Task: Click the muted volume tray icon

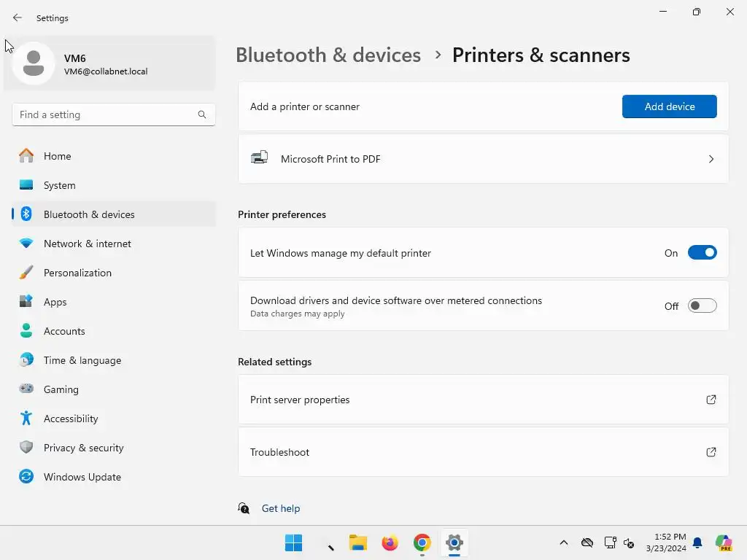Action: [629, 542]
